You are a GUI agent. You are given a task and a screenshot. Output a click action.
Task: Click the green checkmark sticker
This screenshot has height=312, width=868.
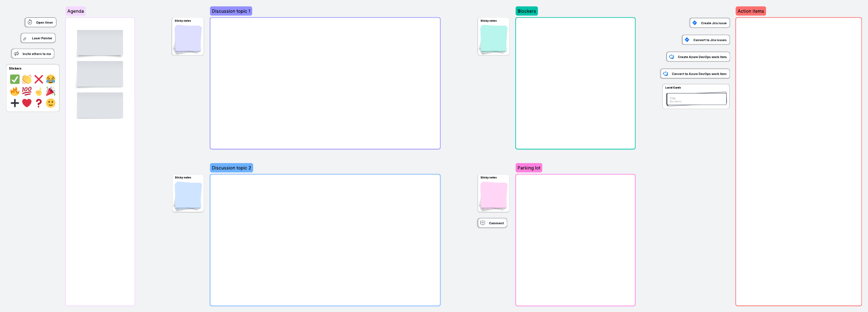[x=15, y=79]
